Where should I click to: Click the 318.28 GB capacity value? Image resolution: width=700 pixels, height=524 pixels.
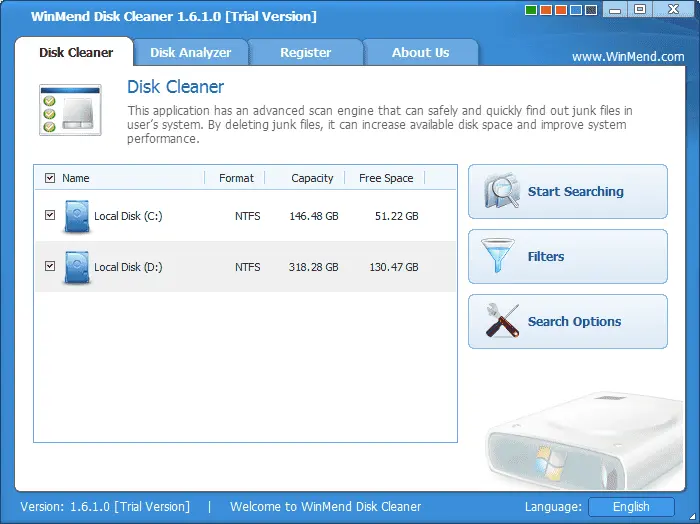point(313,267)
